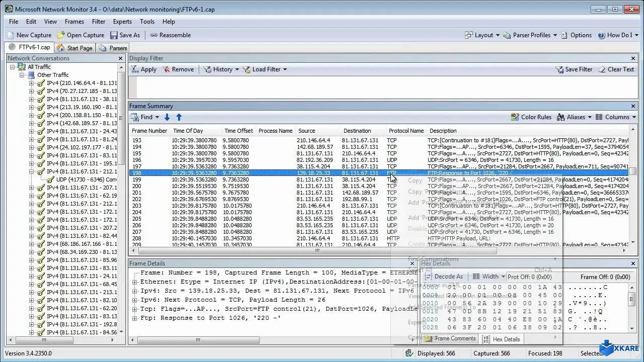Click the Save Filter button

[x=574, y=69]
